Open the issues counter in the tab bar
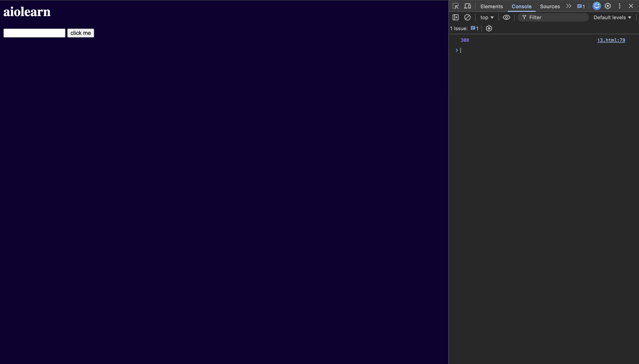 (581, 7)
